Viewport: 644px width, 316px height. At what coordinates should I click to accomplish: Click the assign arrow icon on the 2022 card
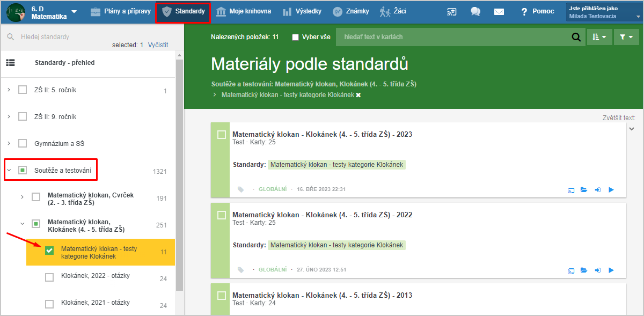(x=597, y=270)
